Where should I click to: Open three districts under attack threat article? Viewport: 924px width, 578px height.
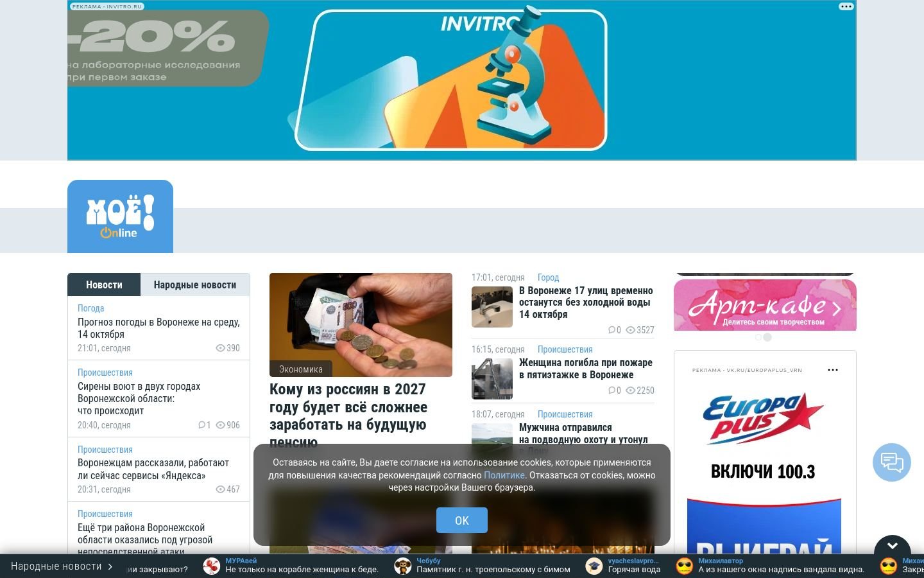point(145,538)
